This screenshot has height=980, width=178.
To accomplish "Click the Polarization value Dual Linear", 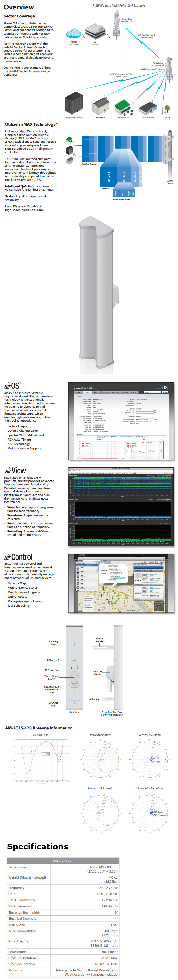I will [109, 952].
